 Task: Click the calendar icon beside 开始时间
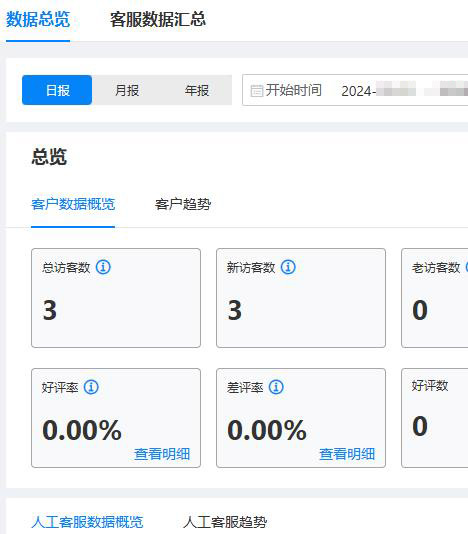(256, 91)
